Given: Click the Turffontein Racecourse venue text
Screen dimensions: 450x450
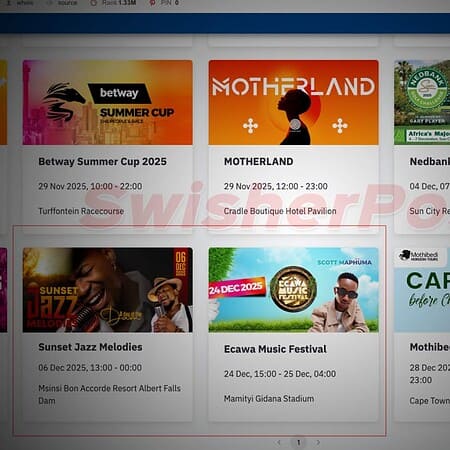Looking at the screenshot, I should pyautogui.click(x=81, y=211).
